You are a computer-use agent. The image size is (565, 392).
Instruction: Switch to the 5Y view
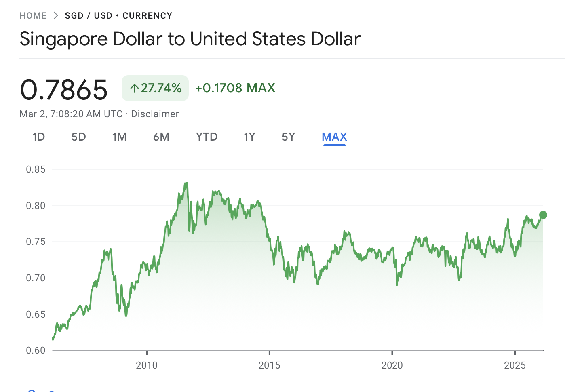pyautogui.click(x=288, y=137)
